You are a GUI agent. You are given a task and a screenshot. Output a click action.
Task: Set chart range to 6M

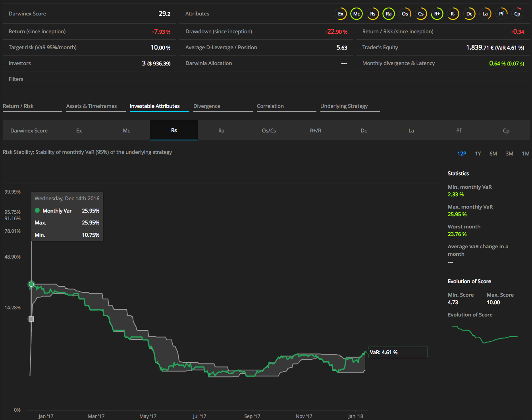493,153
